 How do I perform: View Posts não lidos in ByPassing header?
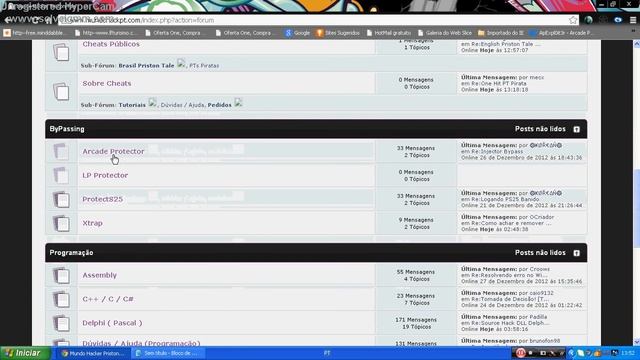[540, 129]
